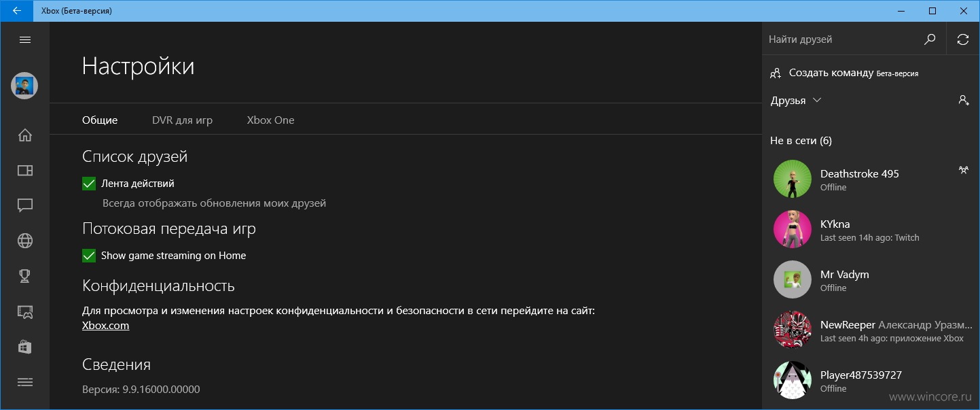This screenshot has width=980, height=410.
Task: Select the Общие tab
Action: click(100, 120)
